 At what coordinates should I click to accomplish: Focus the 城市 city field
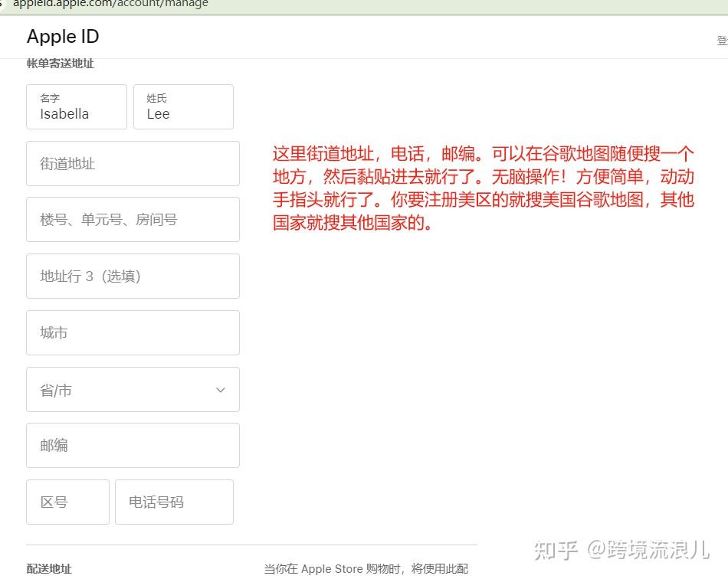pyautogui.click(x=133, y=332)
